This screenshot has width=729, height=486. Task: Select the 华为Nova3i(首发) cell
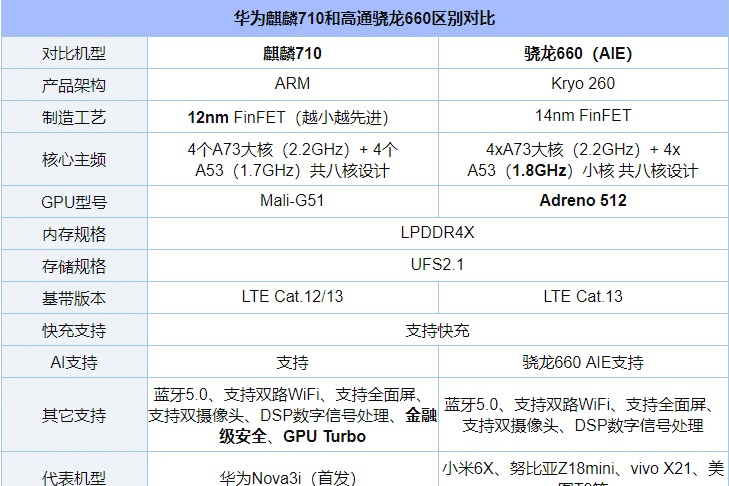point(291,478)
